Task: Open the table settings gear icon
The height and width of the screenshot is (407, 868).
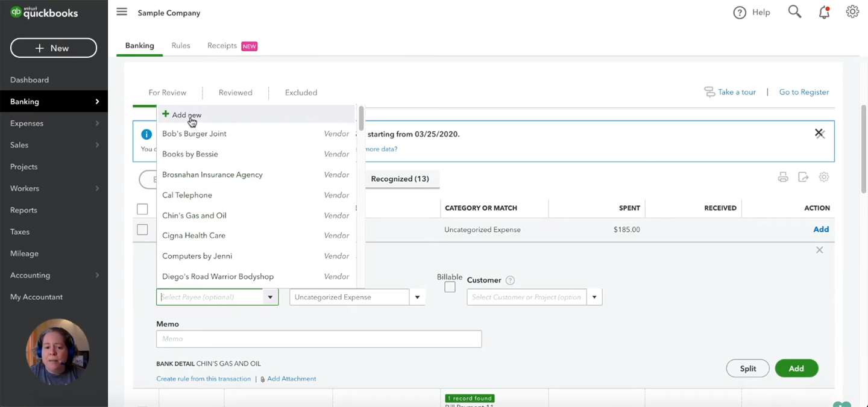Action: (x=824, y=177)
